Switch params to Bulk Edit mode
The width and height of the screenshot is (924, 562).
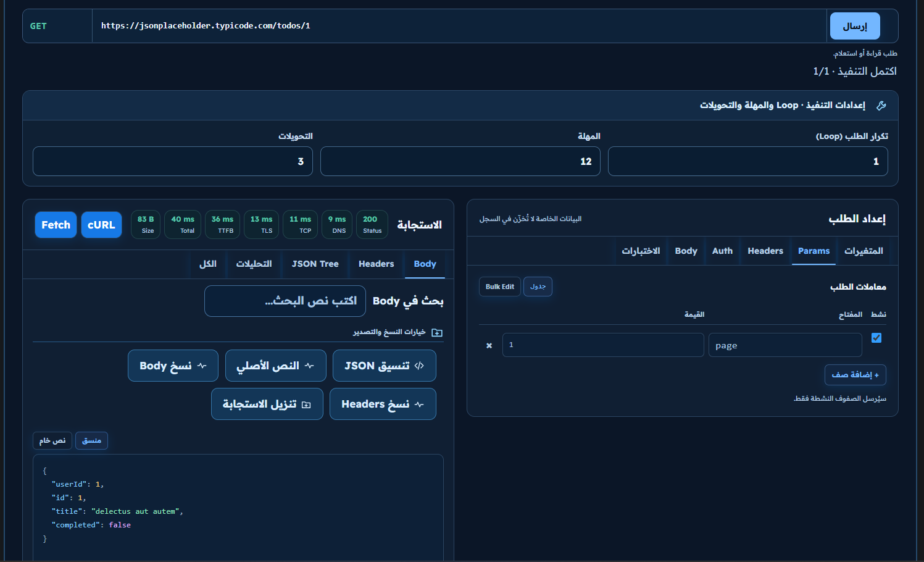pos(500,287)
